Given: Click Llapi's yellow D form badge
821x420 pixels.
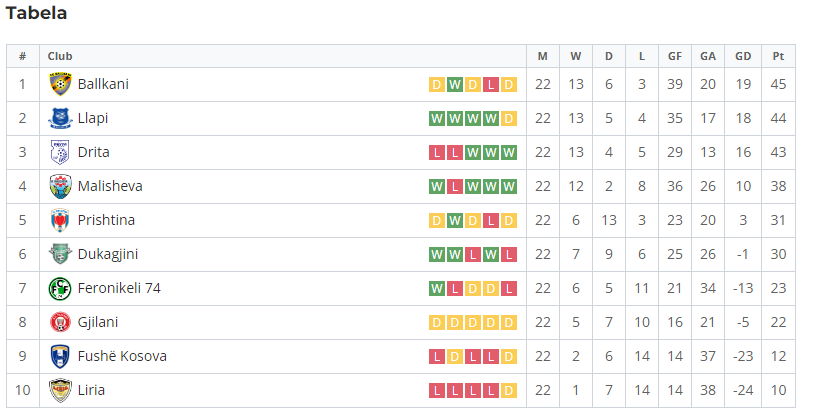Looking at the screenshot, I should [x=508, y=118].
